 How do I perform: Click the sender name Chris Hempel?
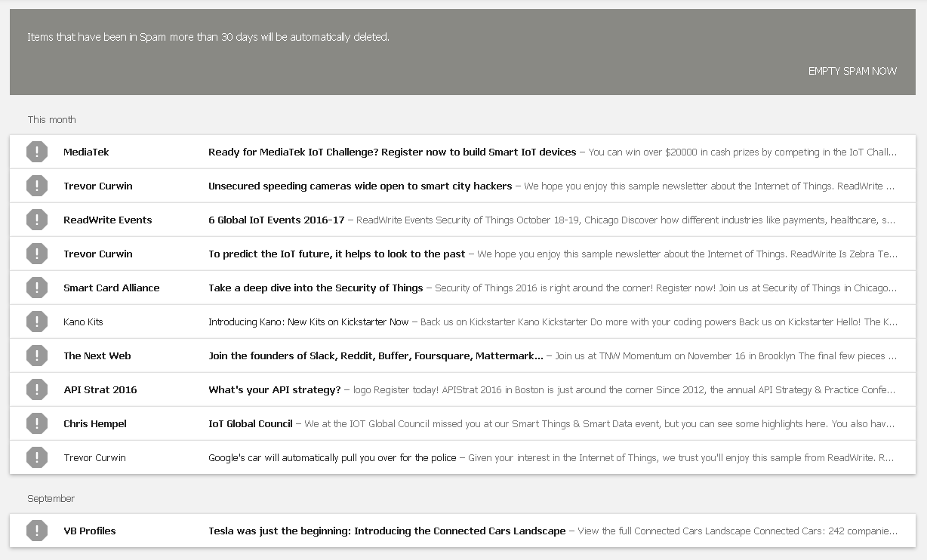click(x=95, y=423)
